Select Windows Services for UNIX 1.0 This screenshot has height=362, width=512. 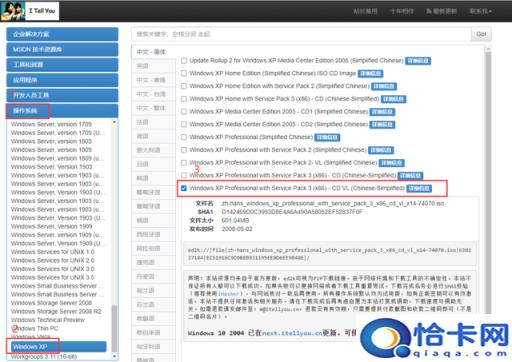pyautogui.click(x=53, y=252)
